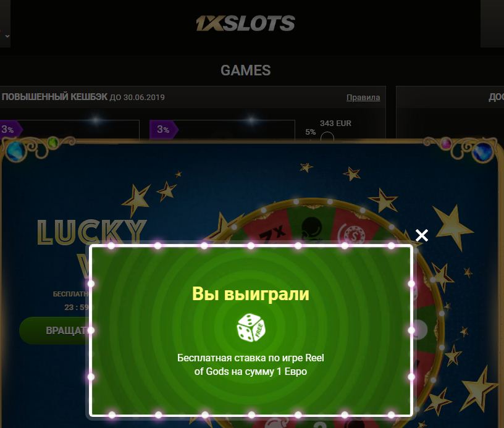Close the winnings popup with the X
Viewport: 504px width, 428px height.
coord(421,235)
